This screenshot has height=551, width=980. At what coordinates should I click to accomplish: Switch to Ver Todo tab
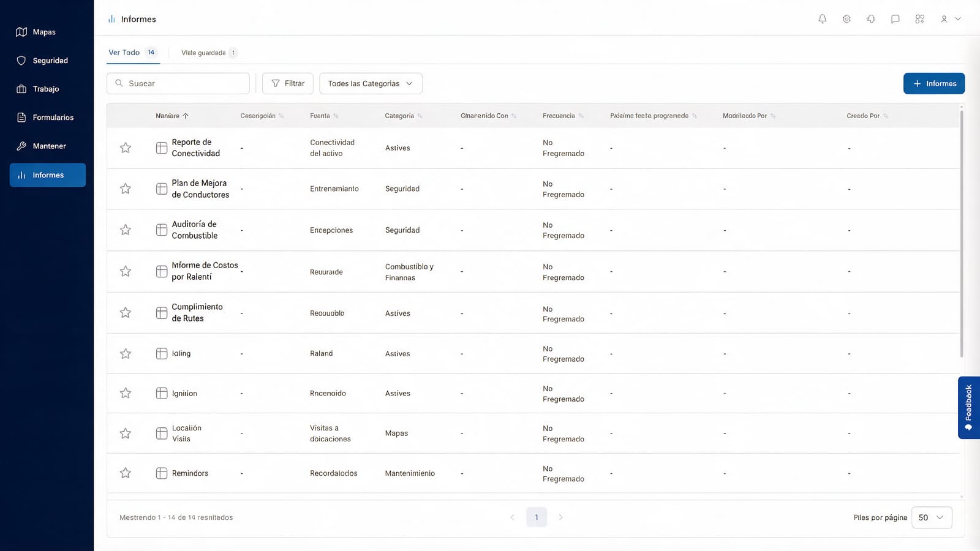pyautogui.click(x=133, y=53)
